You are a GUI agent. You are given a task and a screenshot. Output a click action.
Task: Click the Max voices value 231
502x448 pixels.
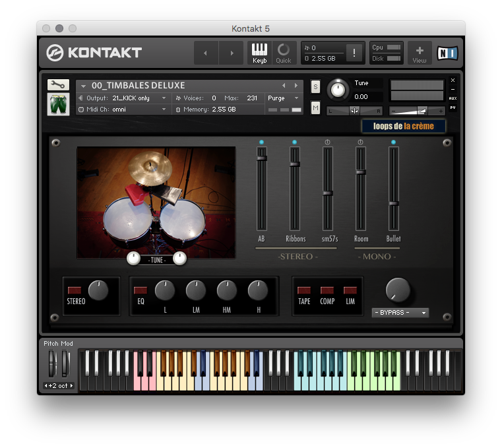click(252, 98)
